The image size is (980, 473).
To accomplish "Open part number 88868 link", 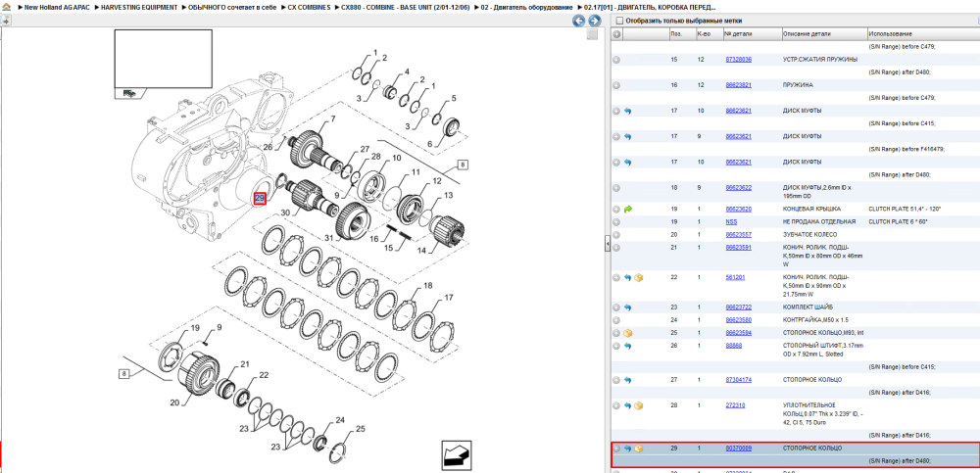I will coord(734,346).
